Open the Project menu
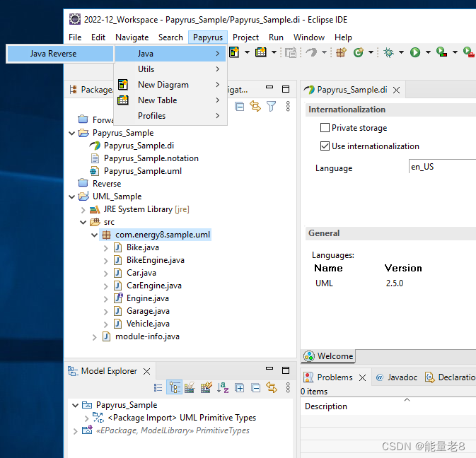 tap(245, 37)
